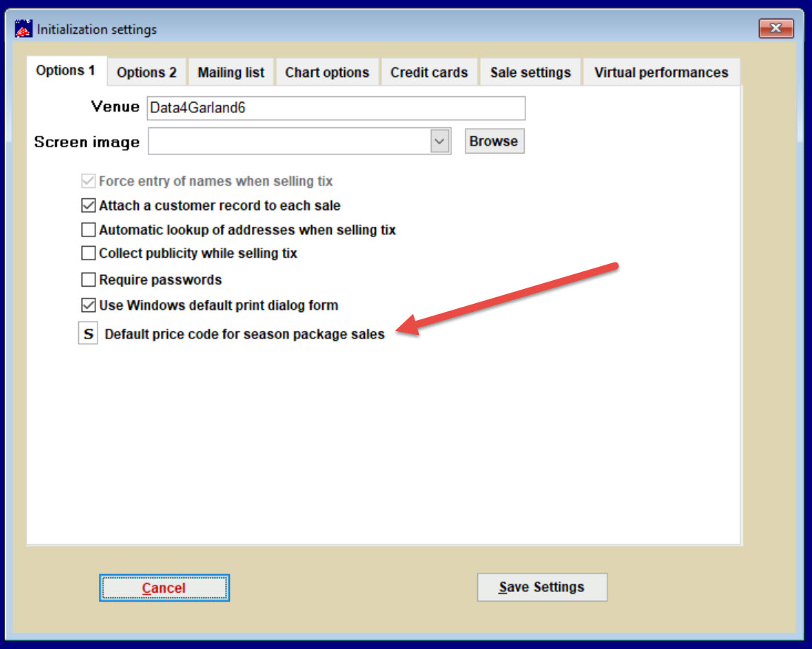Image resolution: width=812 pixels, height=649 pixels.
Task: Go to the Mailing list tab
Action: pos(231,72)
